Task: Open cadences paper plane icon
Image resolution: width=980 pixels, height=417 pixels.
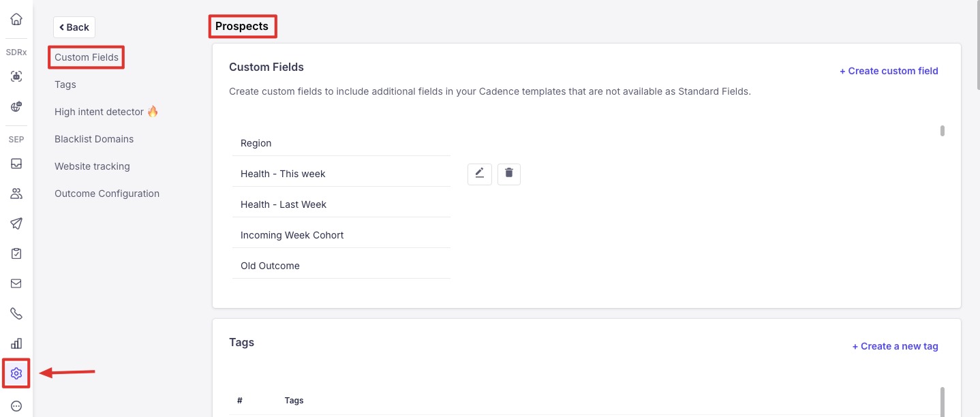Action: (16, 223)
